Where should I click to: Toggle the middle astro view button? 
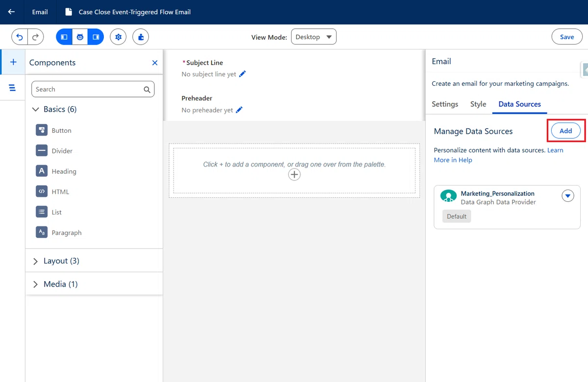(x=80, y=37)
